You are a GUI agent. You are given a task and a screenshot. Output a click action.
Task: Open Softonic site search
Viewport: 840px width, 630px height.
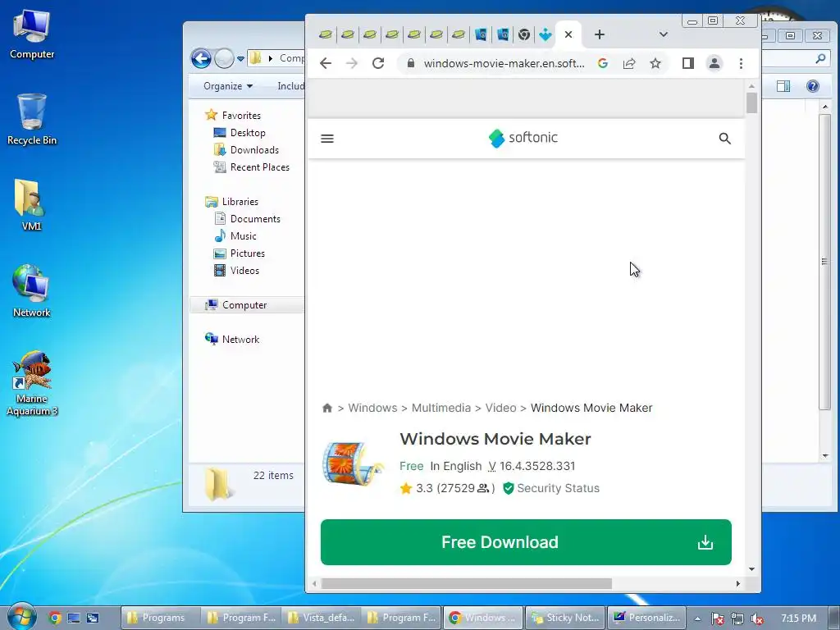point(725,139)
